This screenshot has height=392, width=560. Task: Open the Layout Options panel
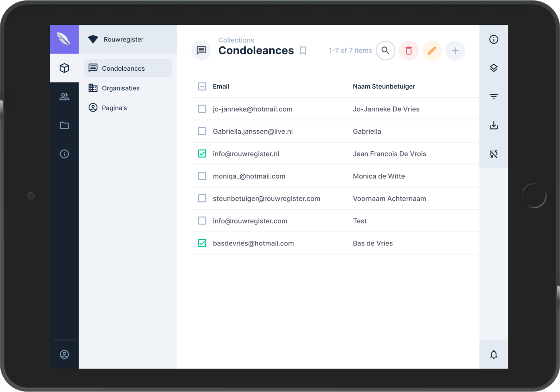tap(493, 68)
